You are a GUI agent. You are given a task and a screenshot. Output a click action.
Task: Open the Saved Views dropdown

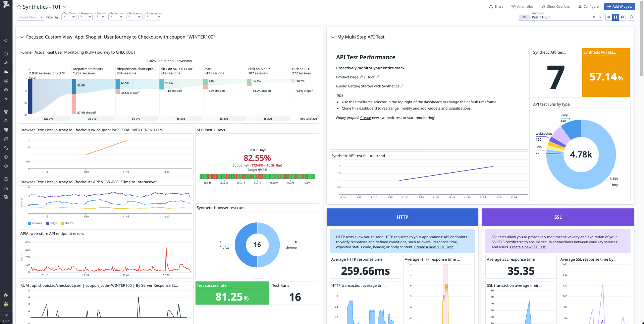(30, 17)
